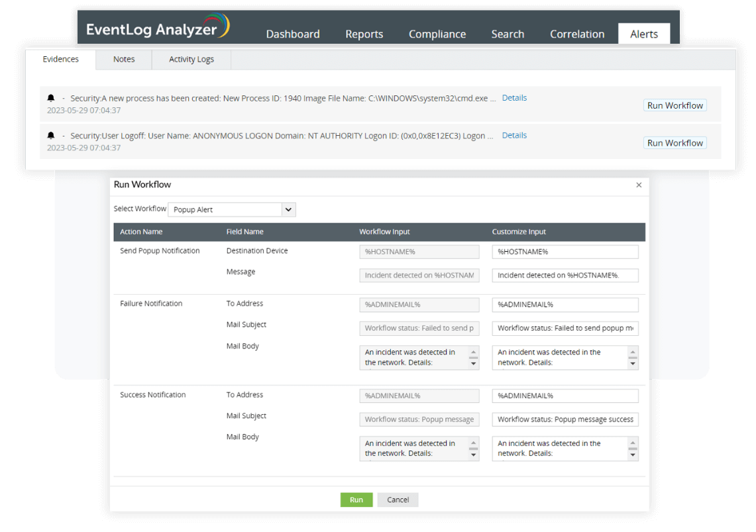Click the bell icon on User Logoff alert
The height and width of the screenshot is (532, 756).
point(51,136)
